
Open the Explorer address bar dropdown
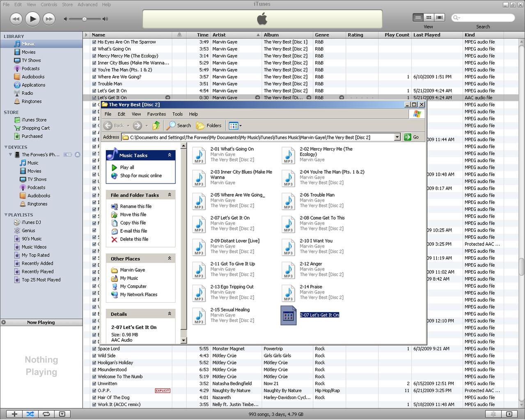(397, 137)
